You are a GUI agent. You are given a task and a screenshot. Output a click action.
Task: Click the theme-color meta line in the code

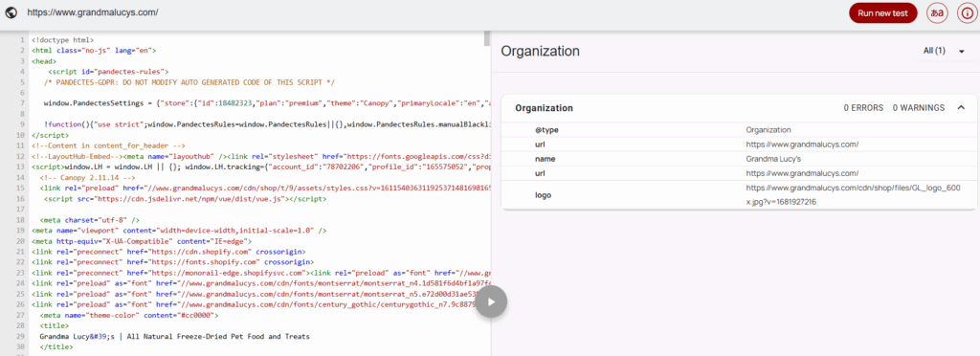(129, 316)
